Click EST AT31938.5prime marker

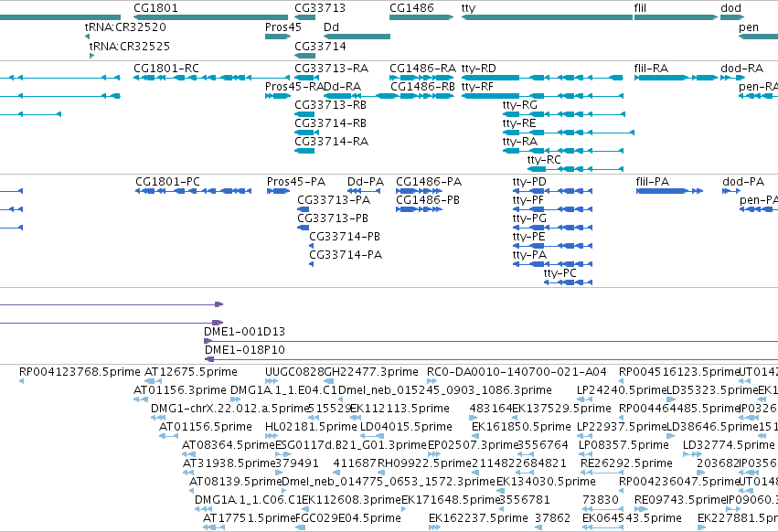188,473
